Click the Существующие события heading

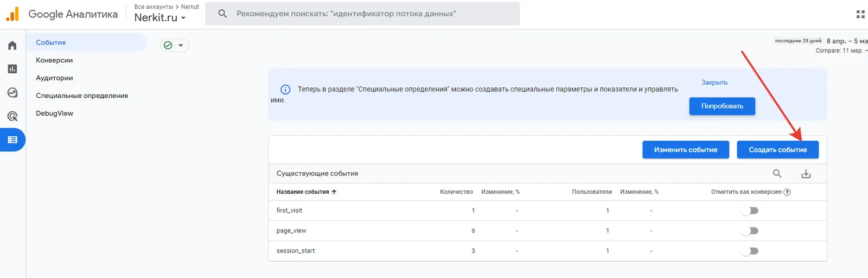pos(317,174)
